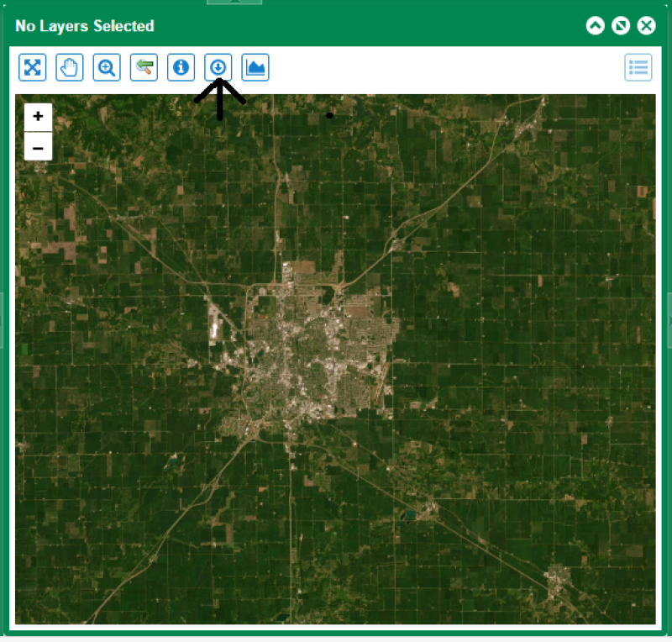Open the layer list panel
This screenshot has width=672, height=642.
pos(638,67)
